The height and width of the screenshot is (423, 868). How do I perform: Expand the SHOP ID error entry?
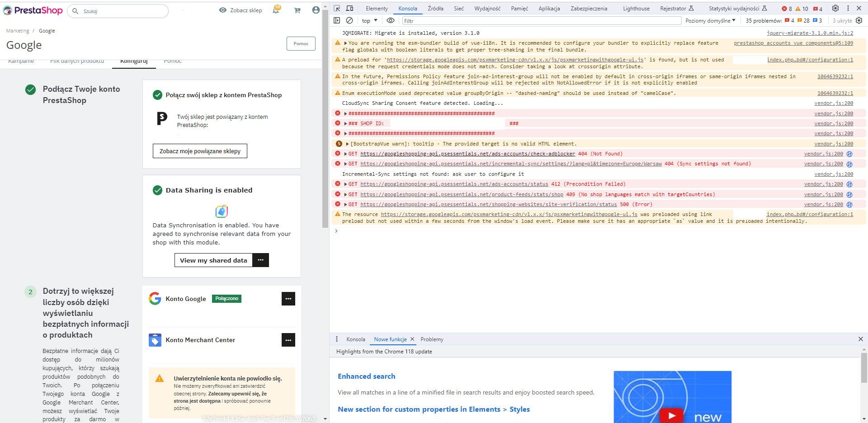(x=346, y=124)
